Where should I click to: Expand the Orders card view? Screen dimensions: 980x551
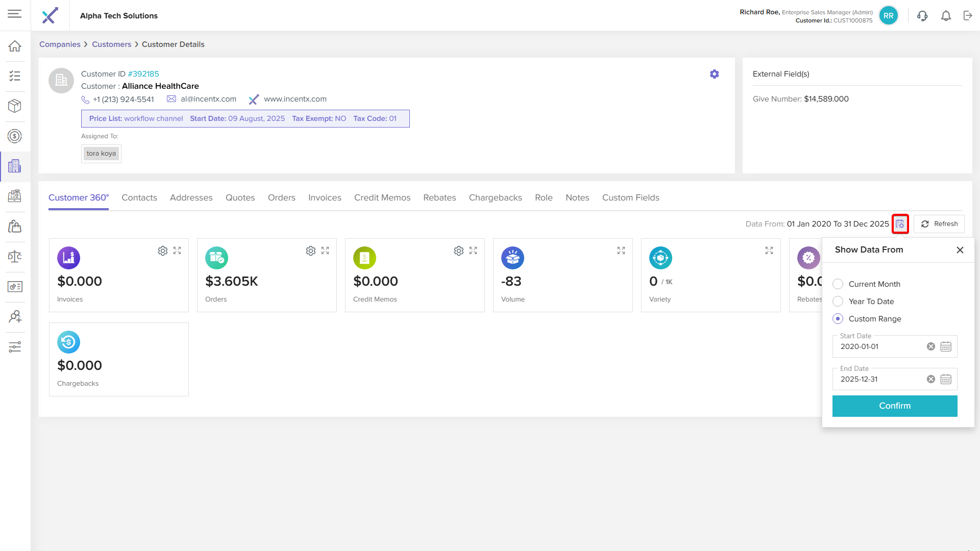tap(325, 251)
